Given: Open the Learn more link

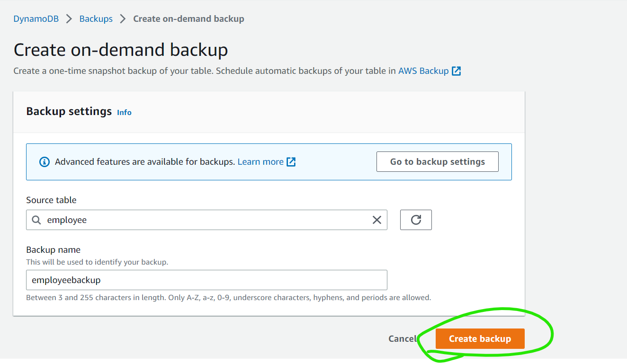Looking at the screenshot, I should 260,162.
